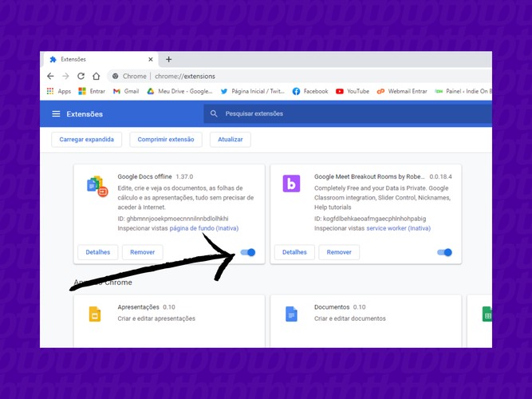Open Detalhes for Google Meet Breakout Rooms
The image size is (532, 399).
294,252
